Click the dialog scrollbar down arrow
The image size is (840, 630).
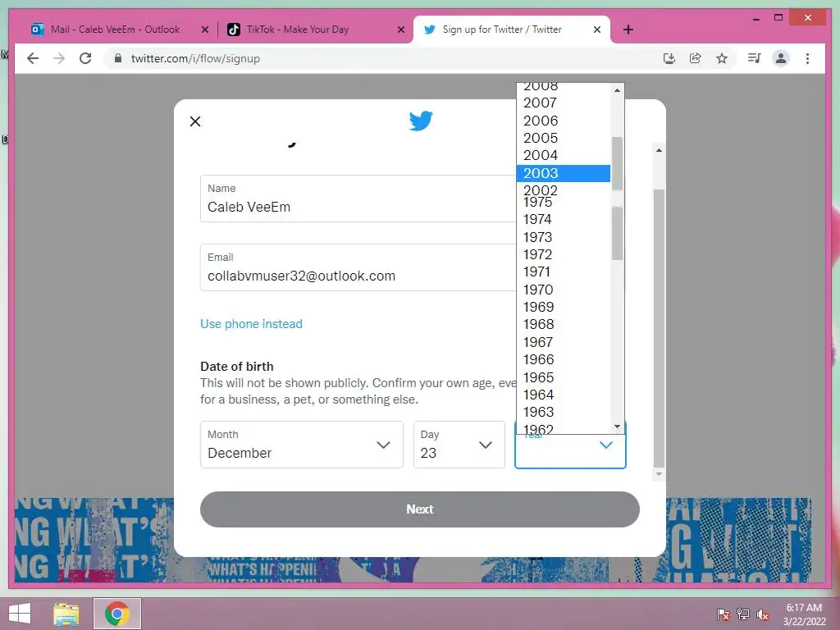pyautogui.click(x=659, y=473)
